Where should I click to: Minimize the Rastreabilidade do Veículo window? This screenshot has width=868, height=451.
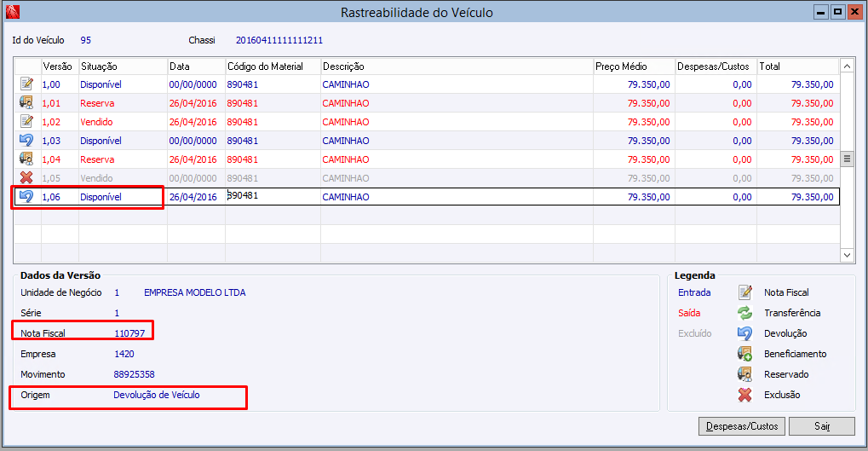(x=821, y=12)
